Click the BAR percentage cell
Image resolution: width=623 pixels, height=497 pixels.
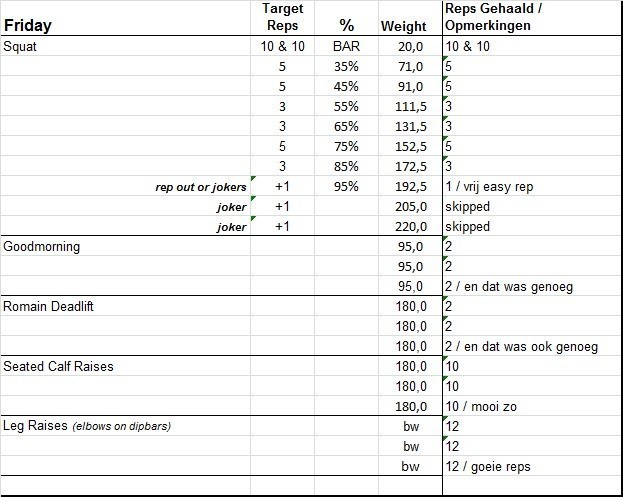pos(346,46)
